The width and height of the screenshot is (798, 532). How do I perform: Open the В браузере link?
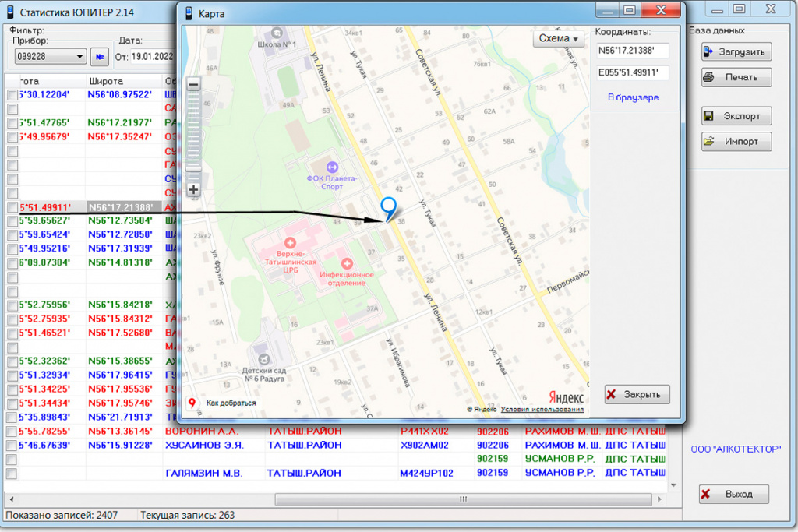tap(633, 97)
